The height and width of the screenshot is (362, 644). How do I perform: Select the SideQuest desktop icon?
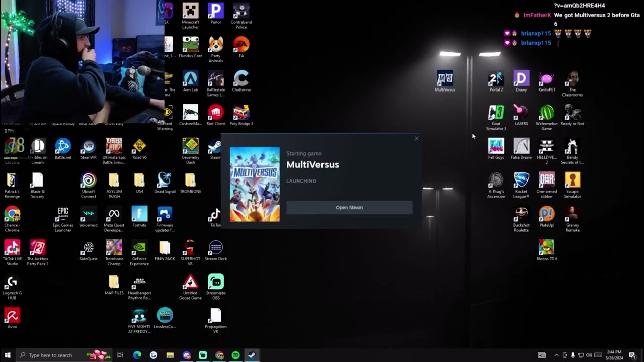(88, 250)
